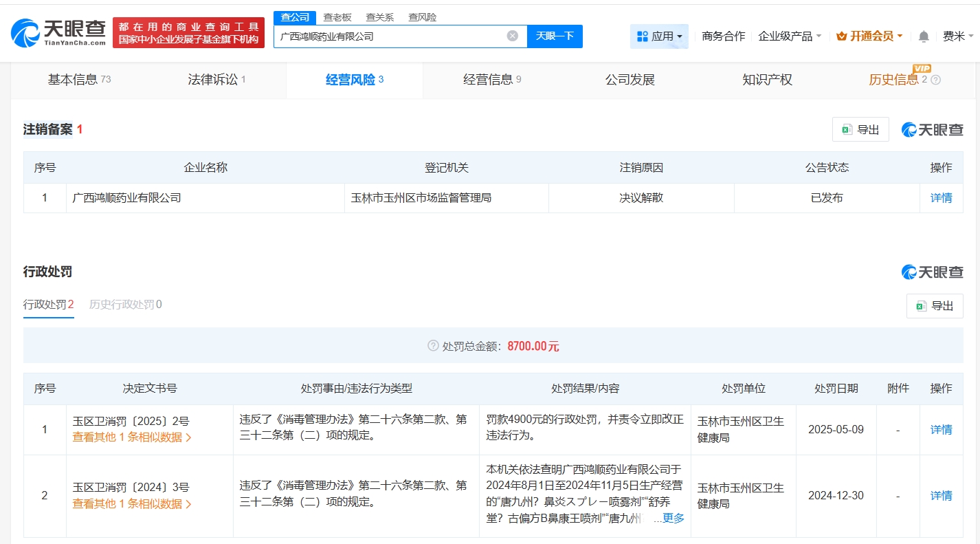Click the 开通会员 crown icon
Screen dimensions: 980x544
coord(841,36)
